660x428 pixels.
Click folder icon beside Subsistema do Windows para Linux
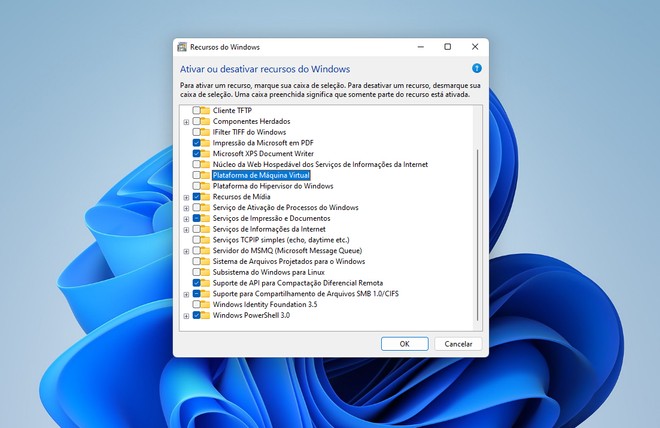(205, 272)
